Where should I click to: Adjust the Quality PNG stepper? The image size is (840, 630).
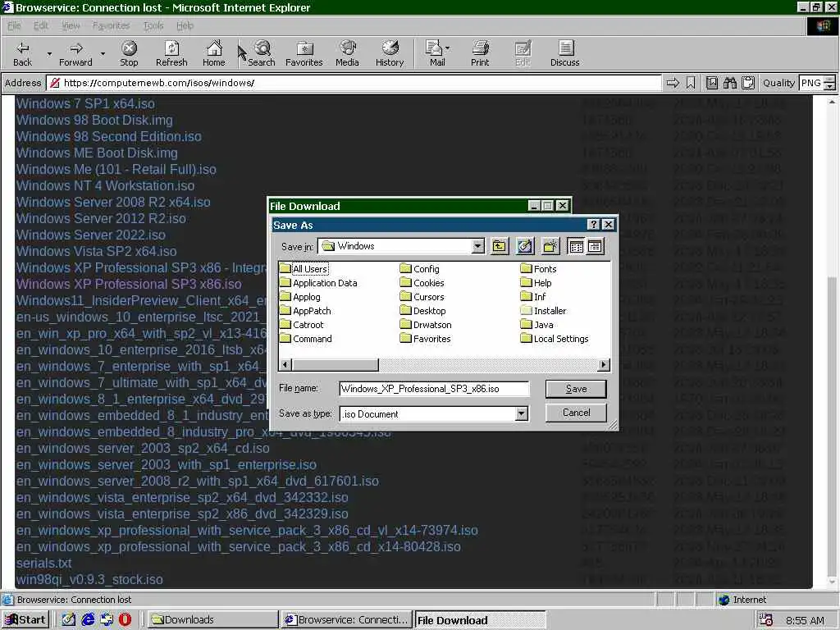829,83
